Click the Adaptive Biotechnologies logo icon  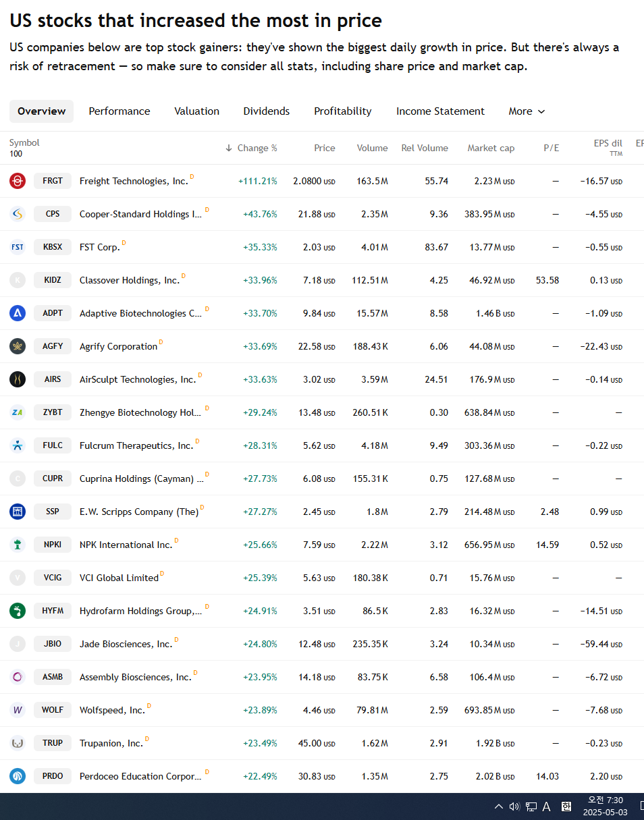click(x=18, y=313)
